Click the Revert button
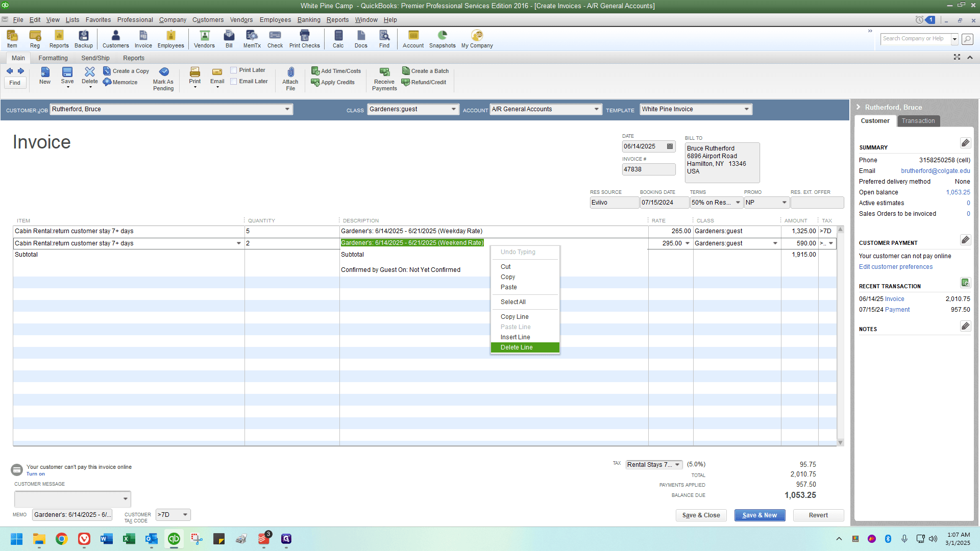Image resolution: width=980 pixels, height=551 pixels. pyautogui.click(x=818, y=515)
